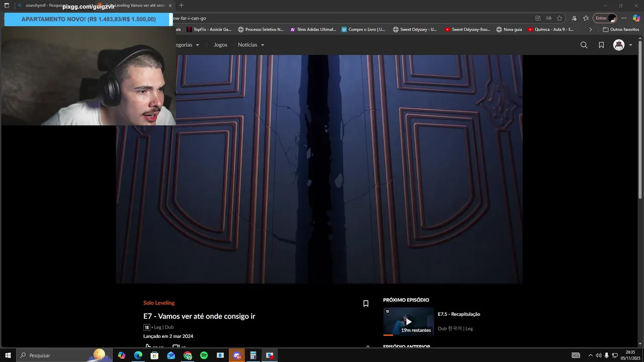644x362 pixels.
Task: Open TopFlix - Assistir bookmark
Action: click(x=209, y=30)
